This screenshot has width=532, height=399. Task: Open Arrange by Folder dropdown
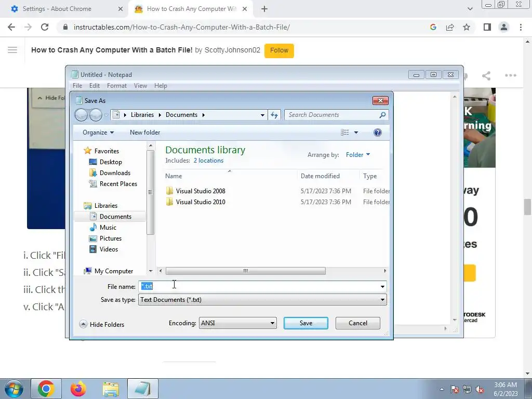click(358, 155)
